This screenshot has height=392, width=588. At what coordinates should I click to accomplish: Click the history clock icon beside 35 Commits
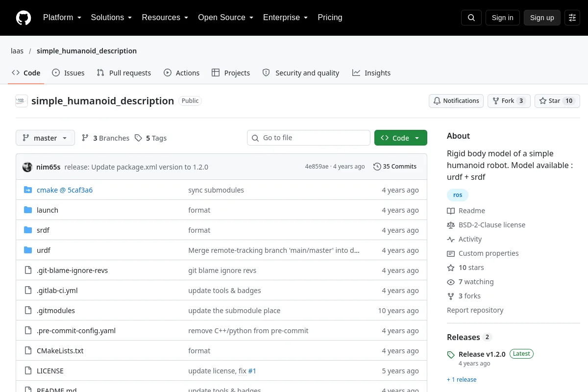coord(377,167)
